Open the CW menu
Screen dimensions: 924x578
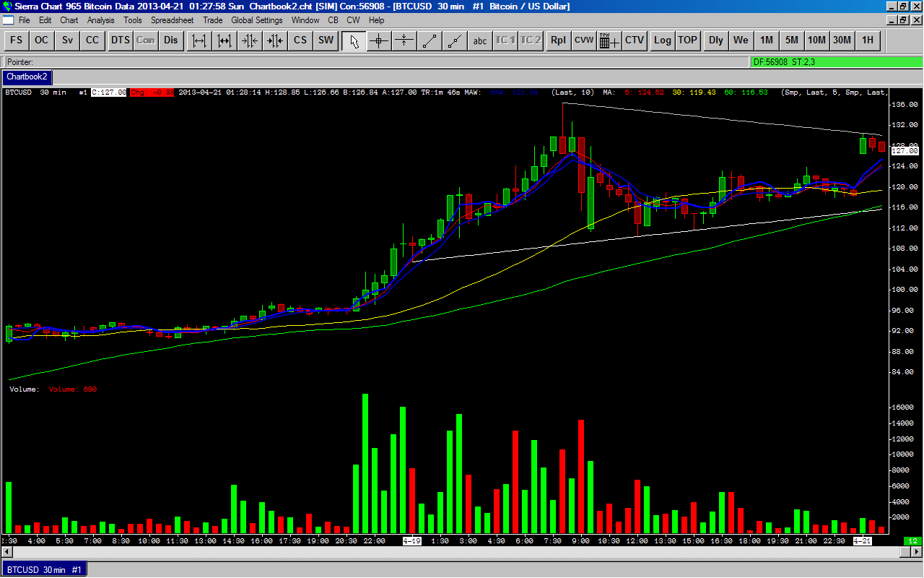(353, 20)
